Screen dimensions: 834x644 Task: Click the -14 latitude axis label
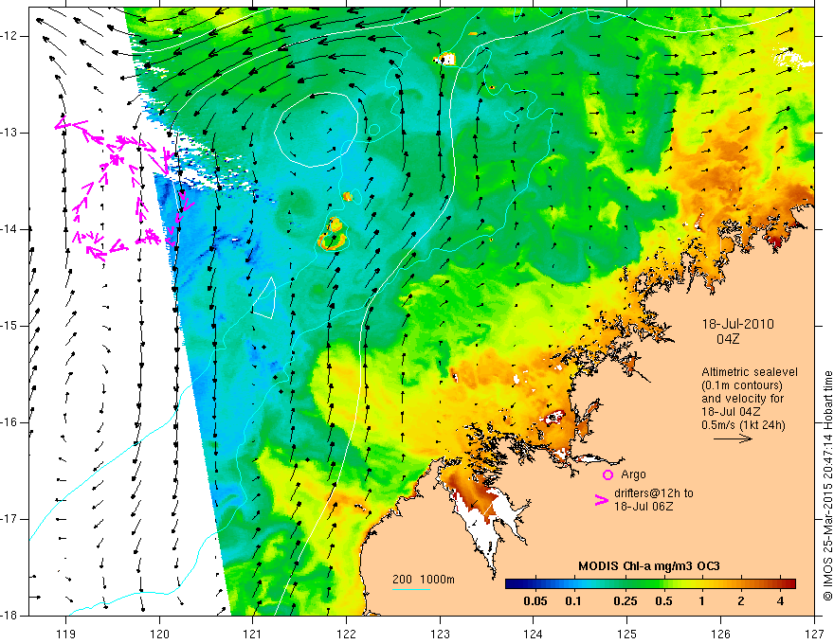click(9, 229)
